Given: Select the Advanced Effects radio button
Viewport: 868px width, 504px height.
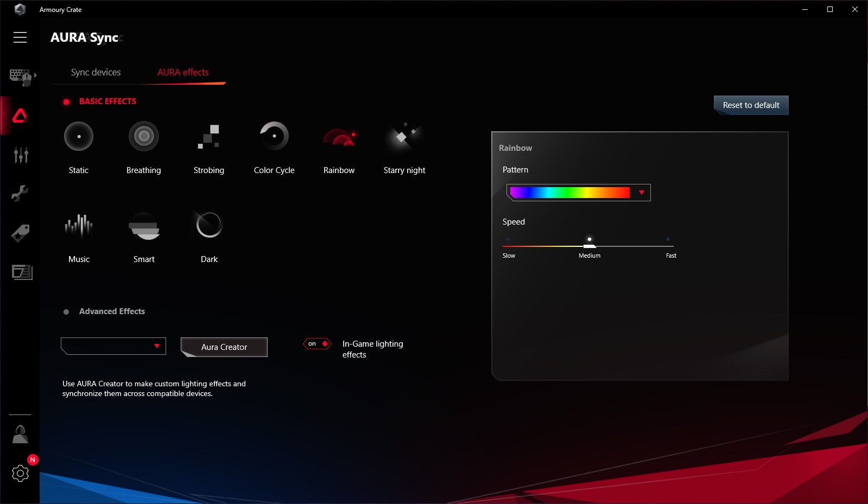Looking at the screenshot, I should [66, 312].
